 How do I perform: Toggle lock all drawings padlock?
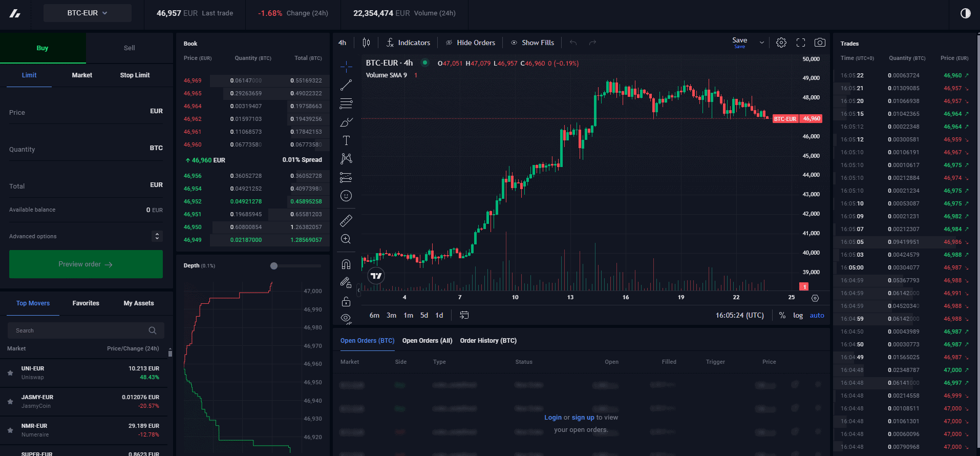(346, 301)
